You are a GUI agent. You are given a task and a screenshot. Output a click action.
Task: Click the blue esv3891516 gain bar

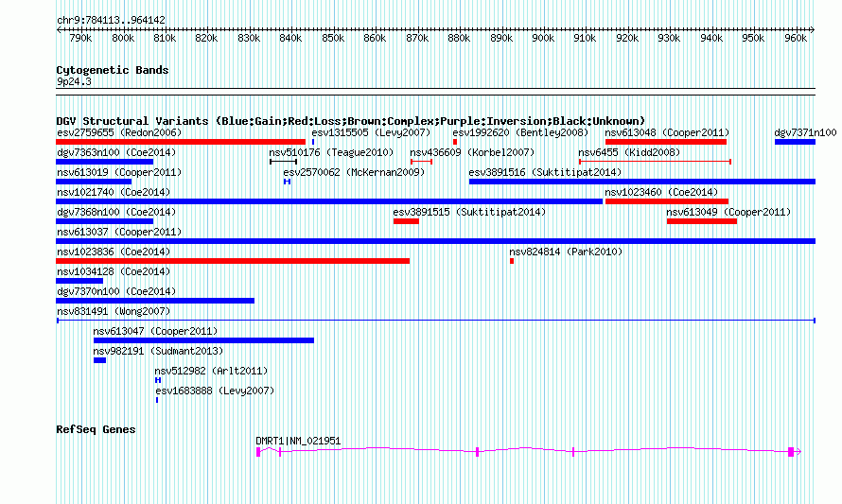tap(642, 182)
